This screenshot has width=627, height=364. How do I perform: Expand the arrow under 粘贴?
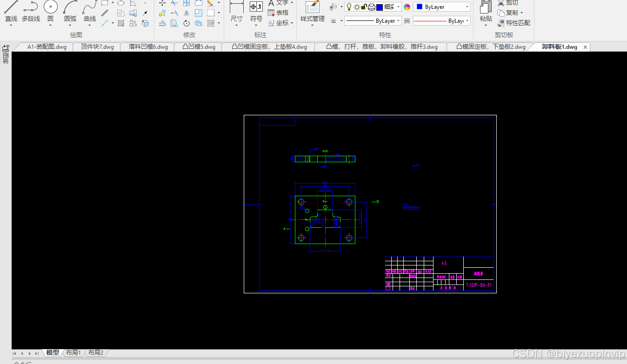486,26
